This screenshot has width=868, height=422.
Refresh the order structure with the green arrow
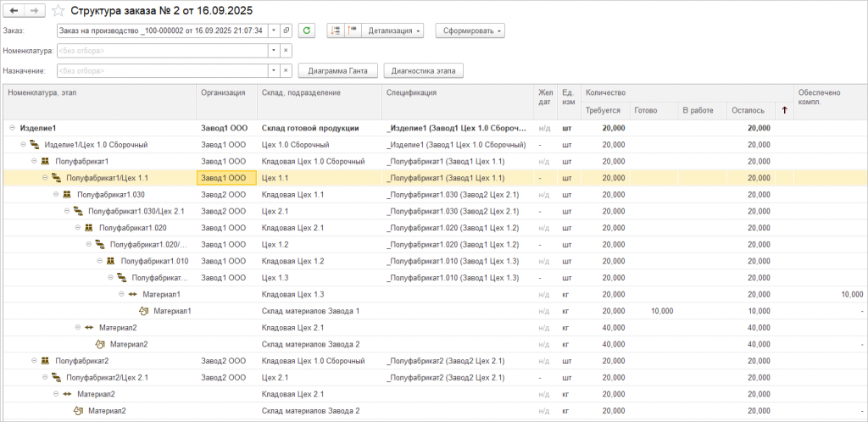pyautogui.click(x=307, y=31)
